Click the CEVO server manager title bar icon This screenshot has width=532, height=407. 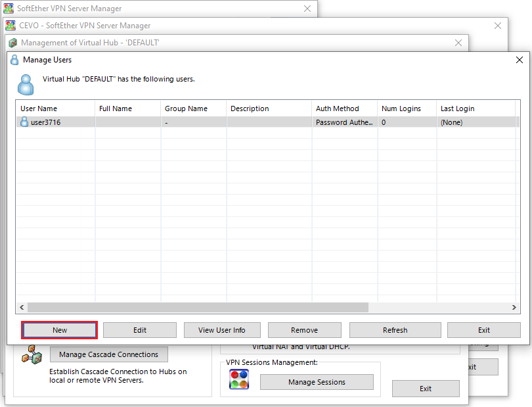(11, 26)
